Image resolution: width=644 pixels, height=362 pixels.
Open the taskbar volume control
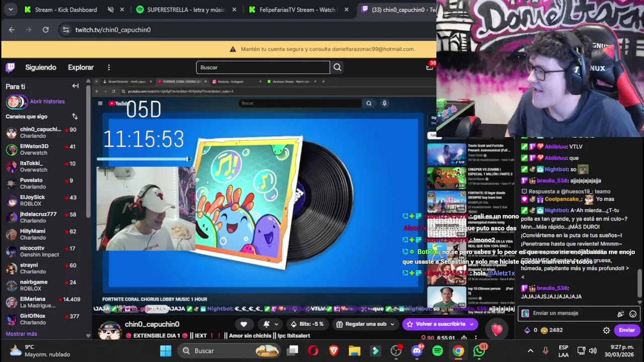point(593,350)
